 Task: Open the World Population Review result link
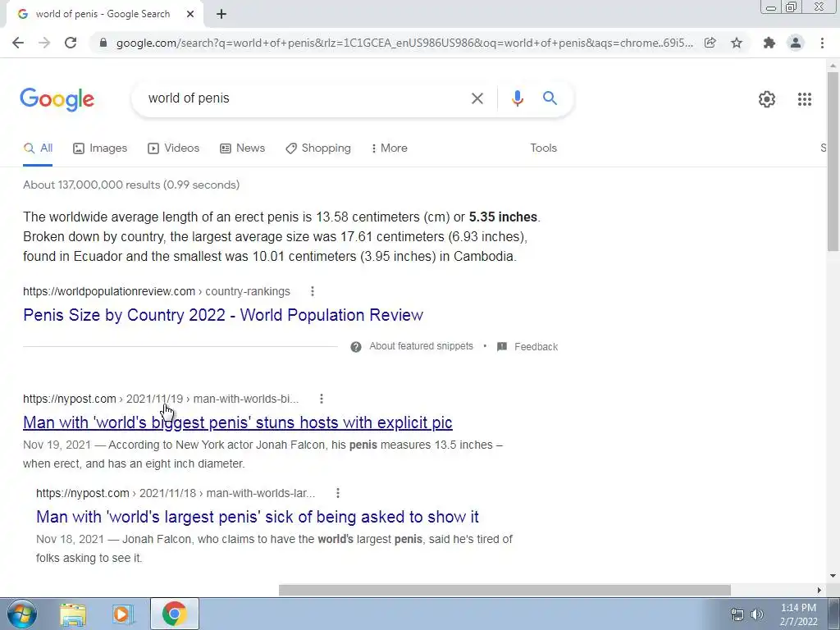[223, 315]
